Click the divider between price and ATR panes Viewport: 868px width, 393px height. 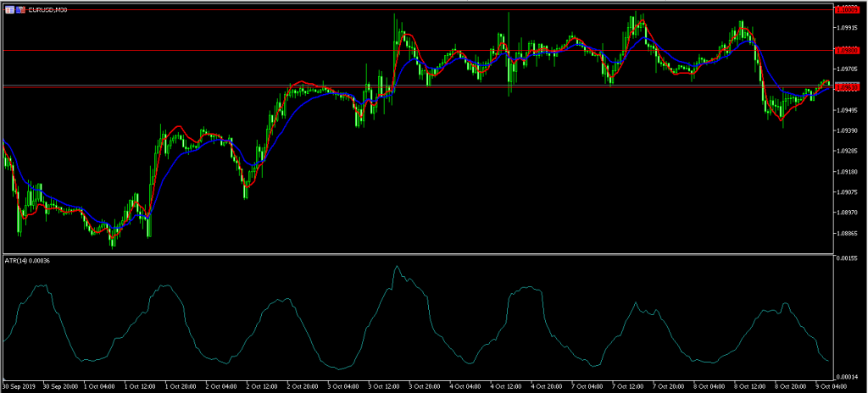(415, 253)
